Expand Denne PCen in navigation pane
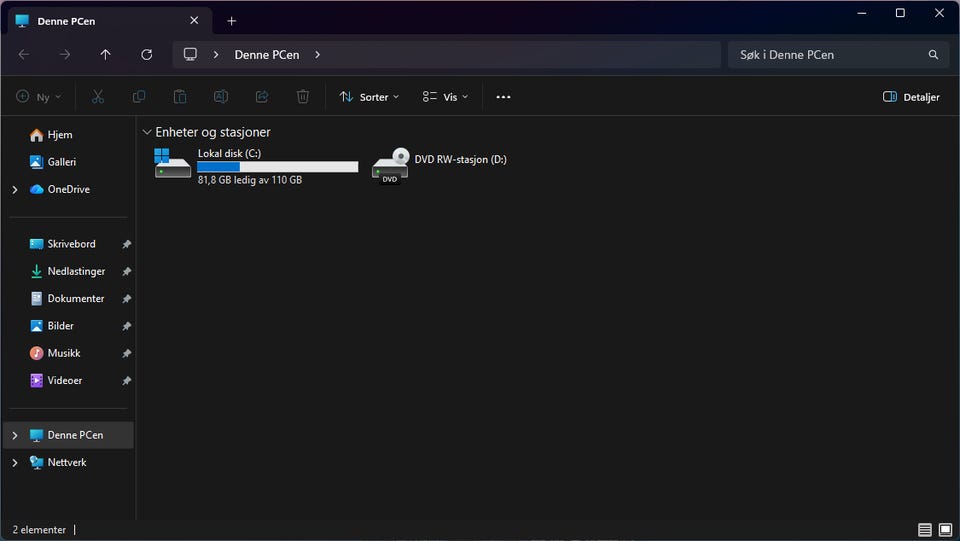 coord(15,435)
